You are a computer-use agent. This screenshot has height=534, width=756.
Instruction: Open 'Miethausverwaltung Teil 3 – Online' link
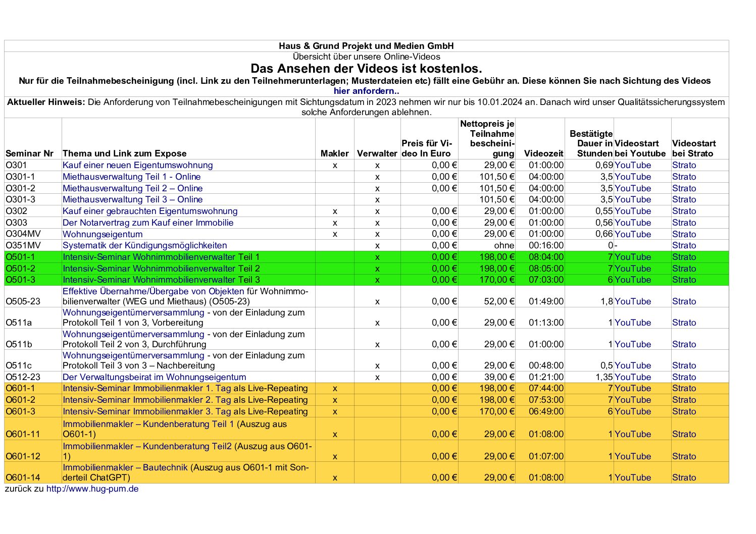(133, 199)
